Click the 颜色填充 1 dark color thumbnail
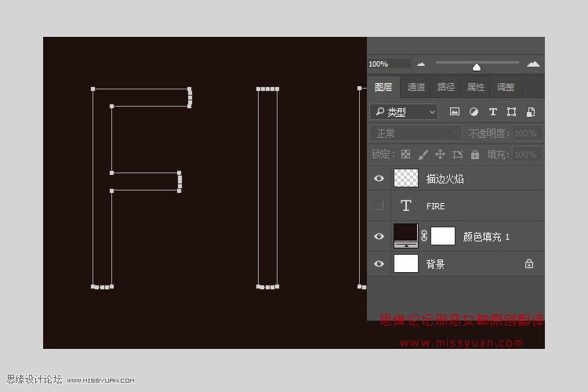588x392 pixels. [406, 235]
